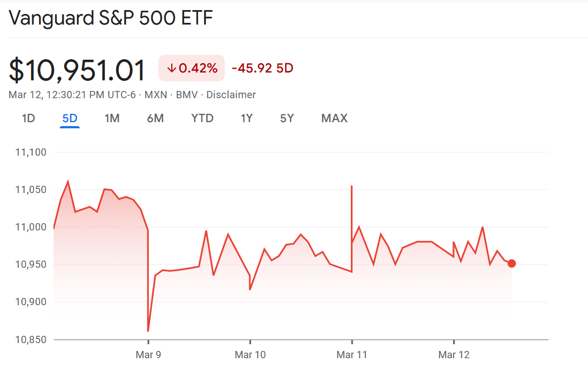The image size is (588, 371).
Task: Switch to the 1M range tab
Action: tap(112, 118)
